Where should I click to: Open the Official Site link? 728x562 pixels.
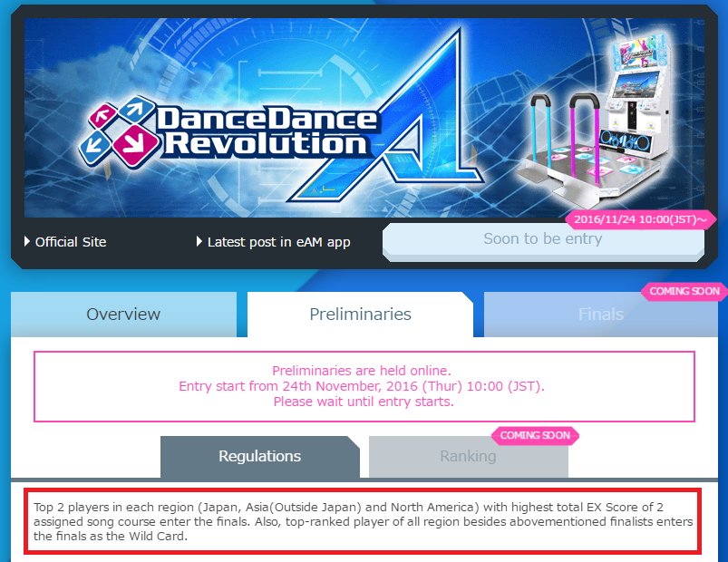coord(71,242)
